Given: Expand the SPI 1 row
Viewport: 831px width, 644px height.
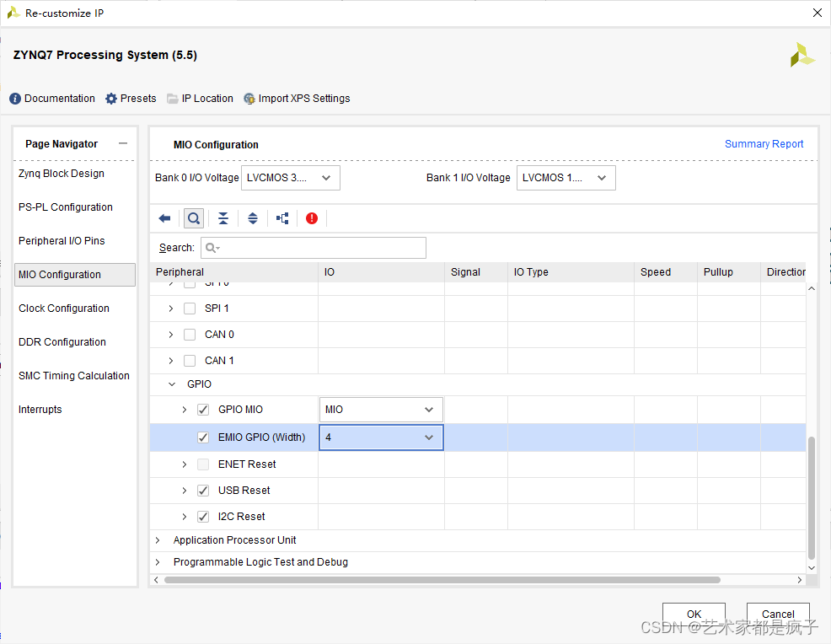Looking at the screenshot, I should tap(170, 309).
